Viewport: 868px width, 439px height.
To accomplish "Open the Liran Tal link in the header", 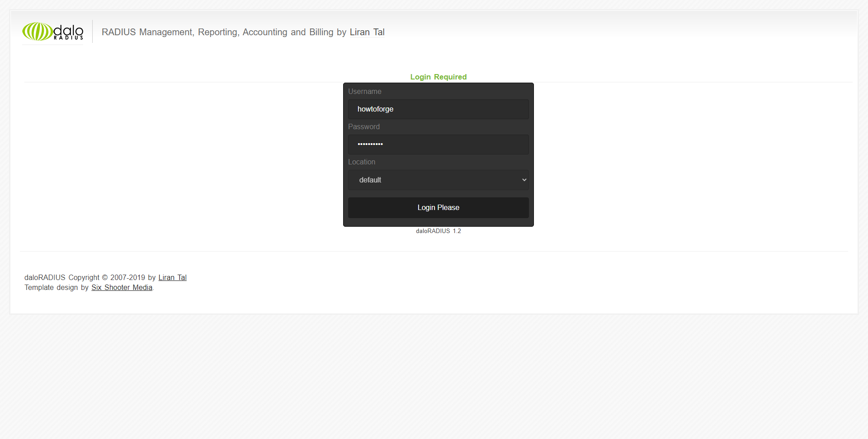I will click(367, 32).
